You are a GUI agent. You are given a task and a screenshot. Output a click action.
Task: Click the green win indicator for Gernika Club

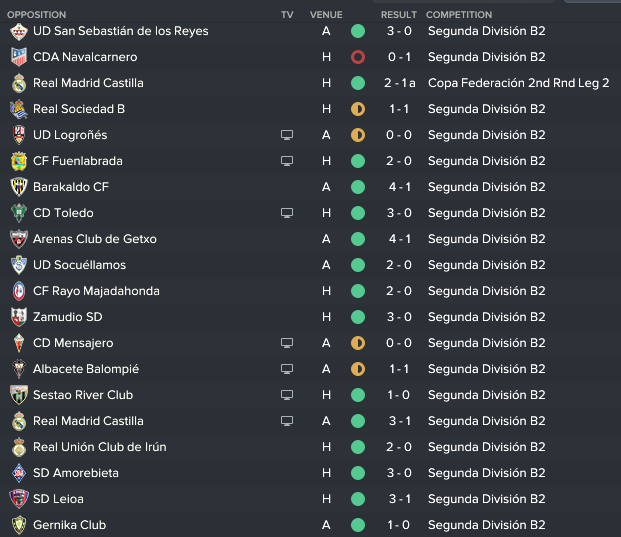358,525
